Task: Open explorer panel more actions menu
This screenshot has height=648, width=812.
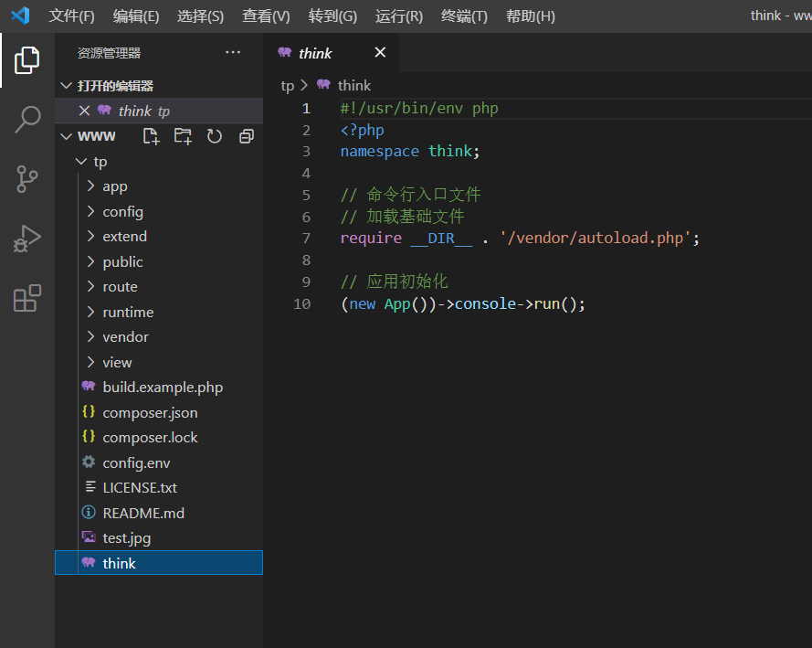Action: tap(233, 53)
